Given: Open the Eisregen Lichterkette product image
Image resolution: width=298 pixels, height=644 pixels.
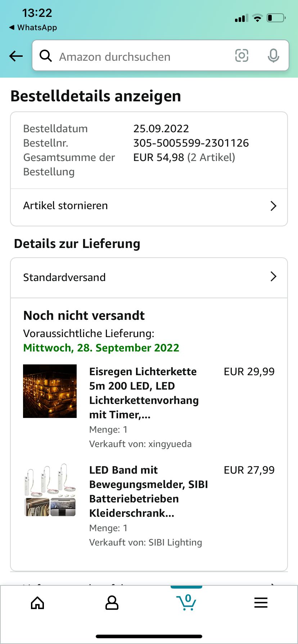Looking at the screenshot, I should click(50, 391).
